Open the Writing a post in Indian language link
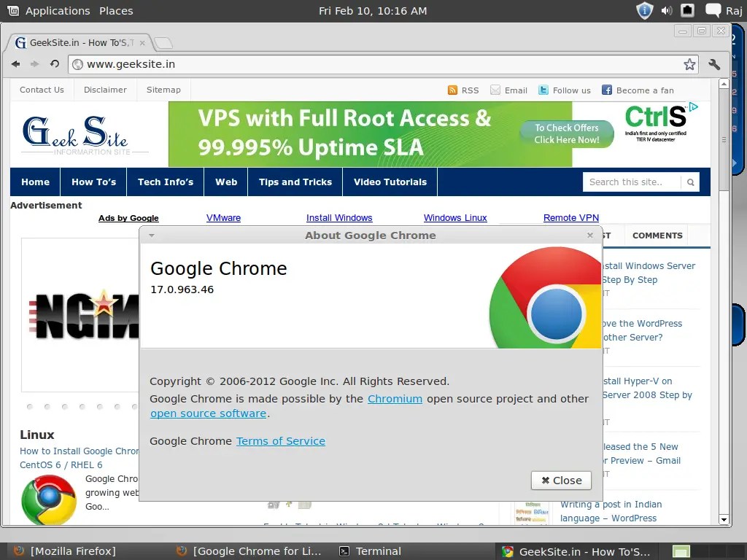The height and width of the screenshot is (560, 747). point(611,511)
